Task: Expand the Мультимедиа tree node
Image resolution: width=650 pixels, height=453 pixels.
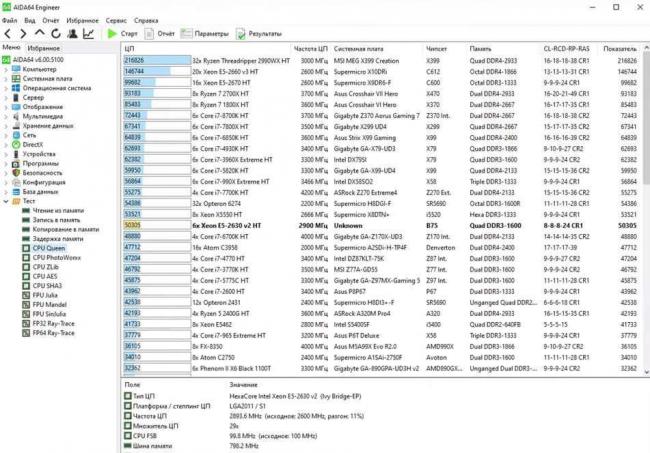Action: pyautogui.click(x=6, y=116)
